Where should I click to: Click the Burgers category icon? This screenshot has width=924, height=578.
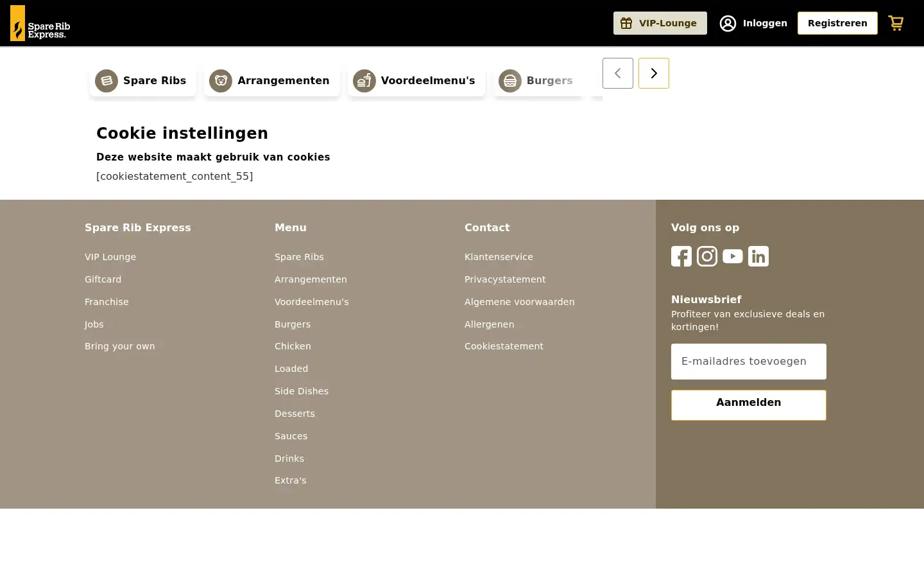point(510,81)
